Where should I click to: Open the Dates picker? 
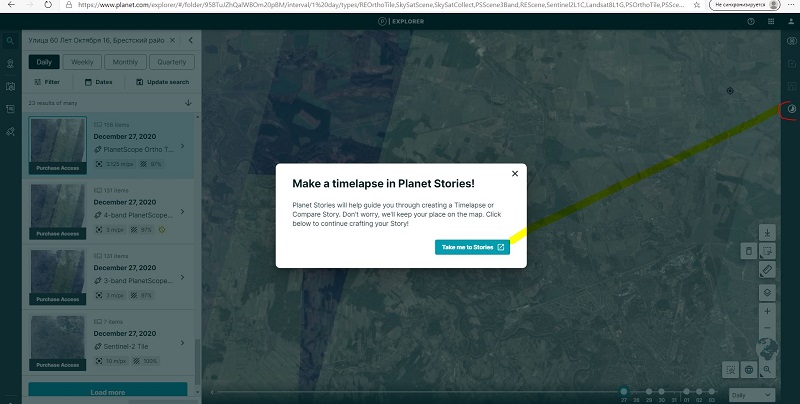(98, 82)
